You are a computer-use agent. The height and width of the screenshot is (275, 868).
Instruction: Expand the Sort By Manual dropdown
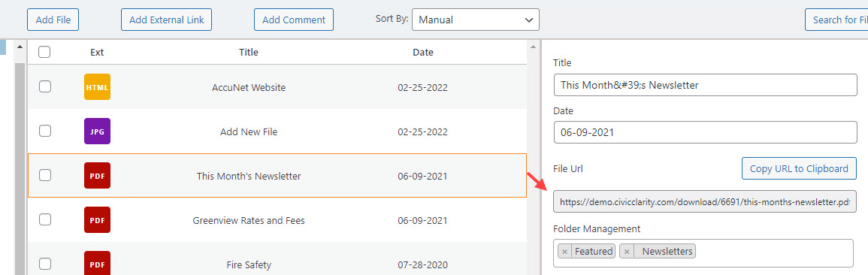[x=476, y=20]
